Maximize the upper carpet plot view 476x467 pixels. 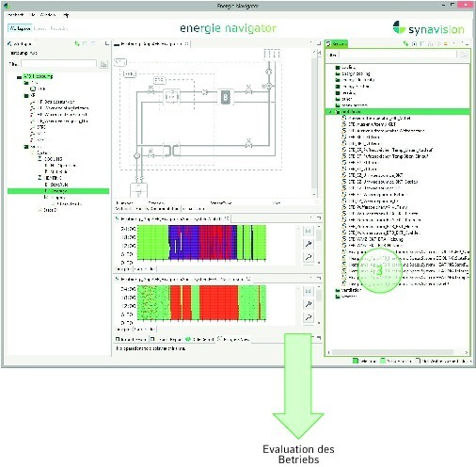coord(319,217)
